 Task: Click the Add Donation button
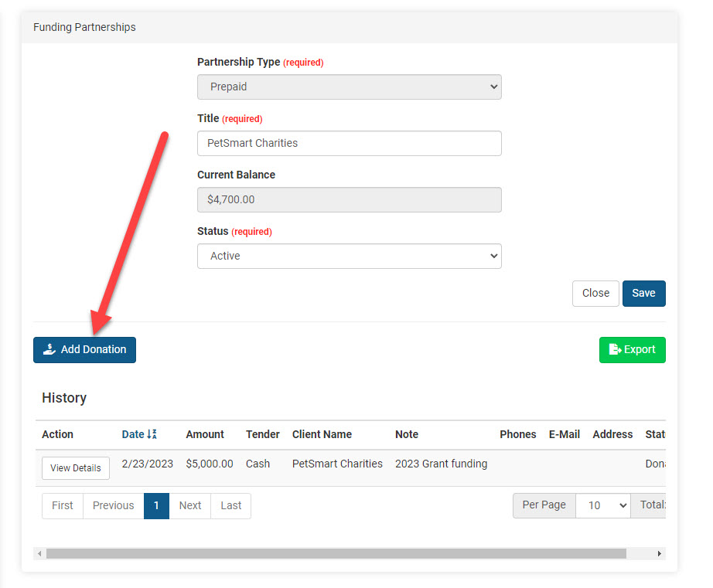84,350
